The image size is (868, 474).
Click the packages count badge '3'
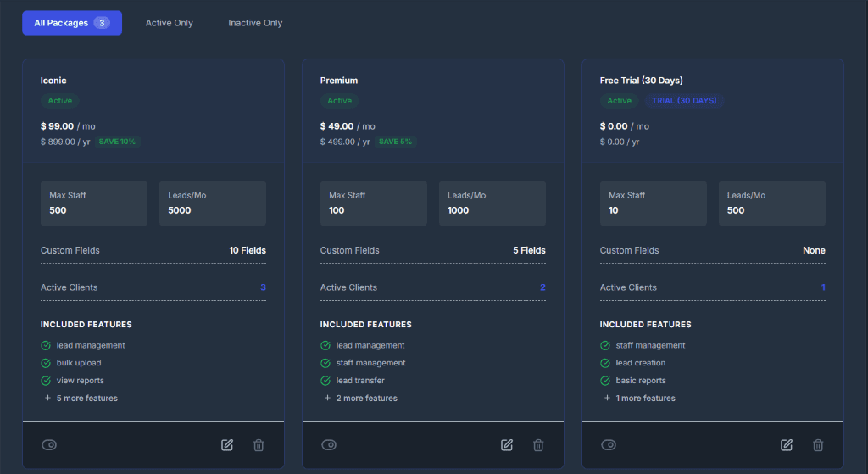102,23
